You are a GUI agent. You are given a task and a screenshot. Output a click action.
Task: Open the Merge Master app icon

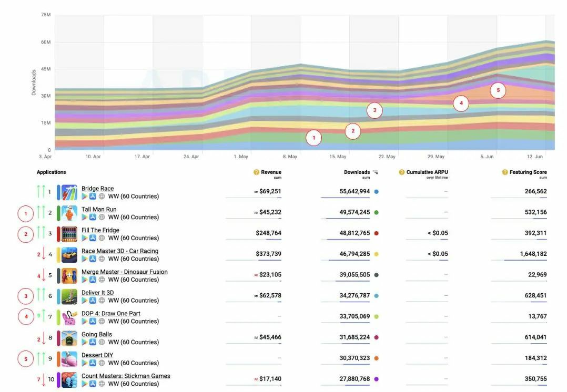click(x=69, y=276)
